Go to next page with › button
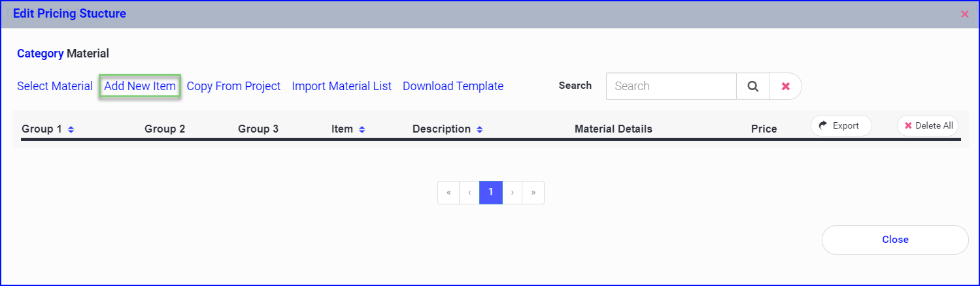980x286 pixels. pyautogui.click(x=512, y=193)
